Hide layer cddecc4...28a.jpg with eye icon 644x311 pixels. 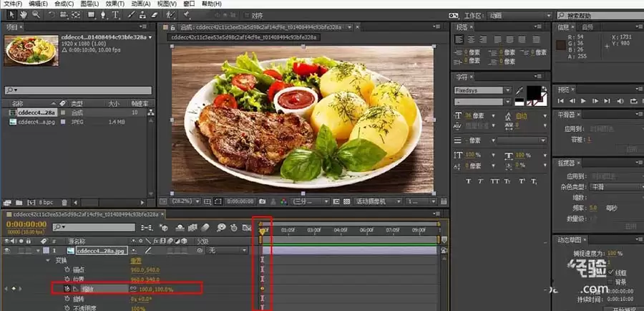coord(7,250)
